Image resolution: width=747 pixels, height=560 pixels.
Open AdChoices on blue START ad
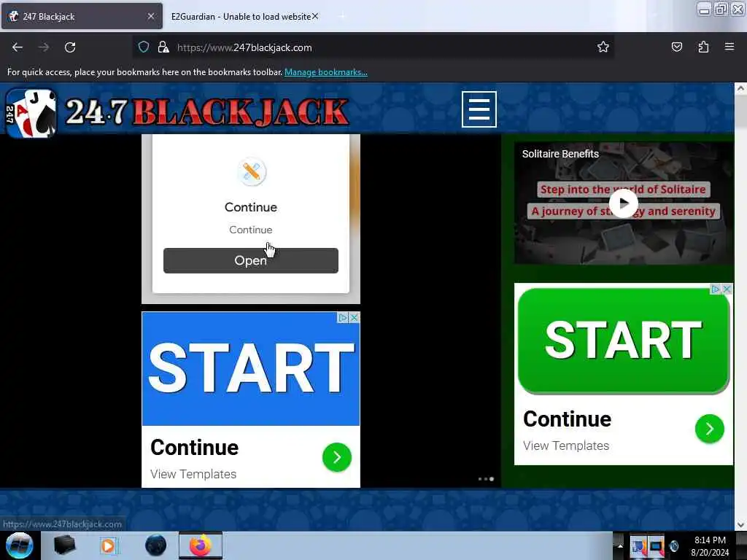(x=343, y=318)
